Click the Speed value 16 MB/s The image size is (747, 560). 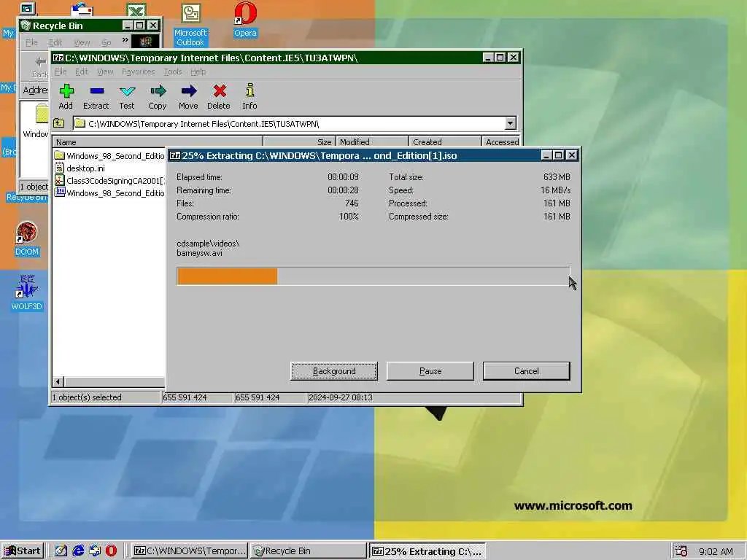pyautogui.click(x=555, y=190)
